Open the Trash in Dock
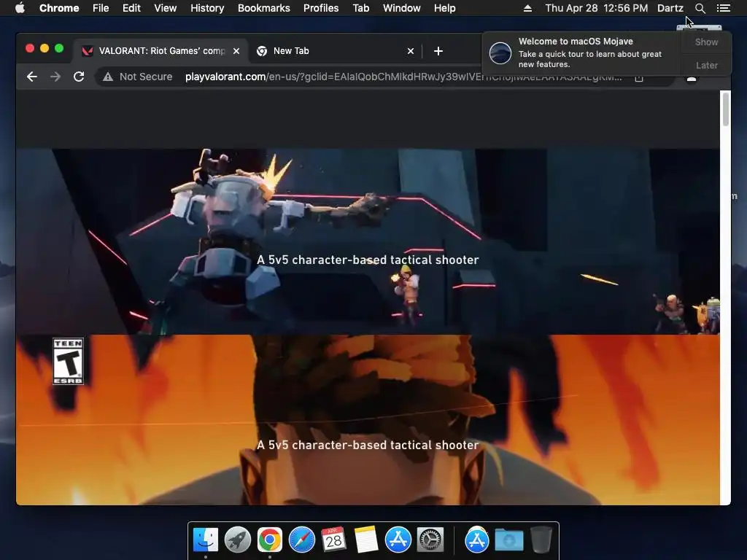The height and width of the screenshot is (560, 747). (x=541, y=540)
